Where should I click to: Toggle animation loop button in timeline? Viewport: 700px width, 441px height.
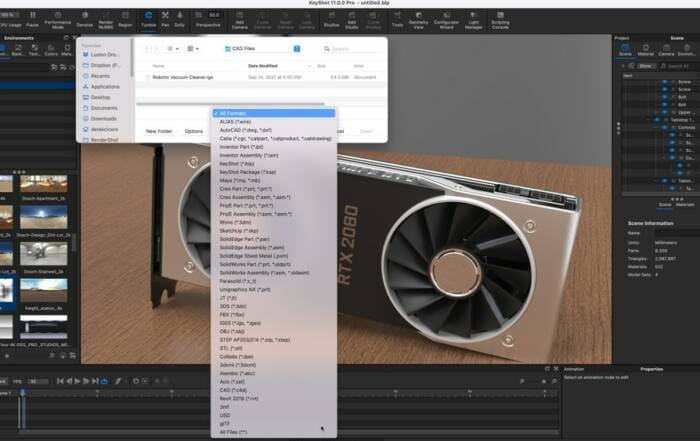point(104,381)
